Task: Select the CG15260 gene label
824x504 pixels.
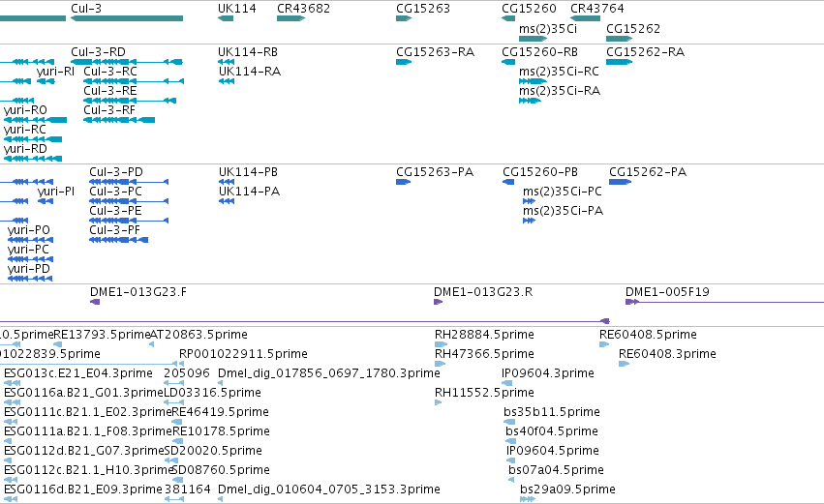Action: (x=529, y=9)
